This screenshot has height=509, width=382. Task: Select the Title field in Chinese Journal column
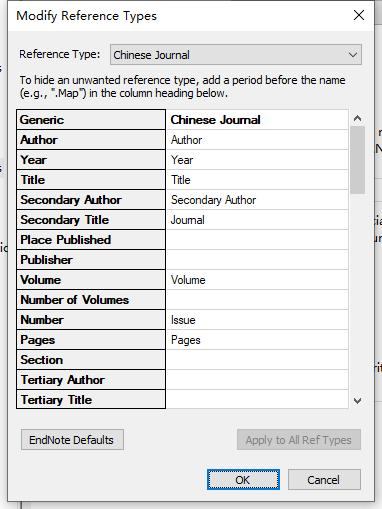point(257,180)
